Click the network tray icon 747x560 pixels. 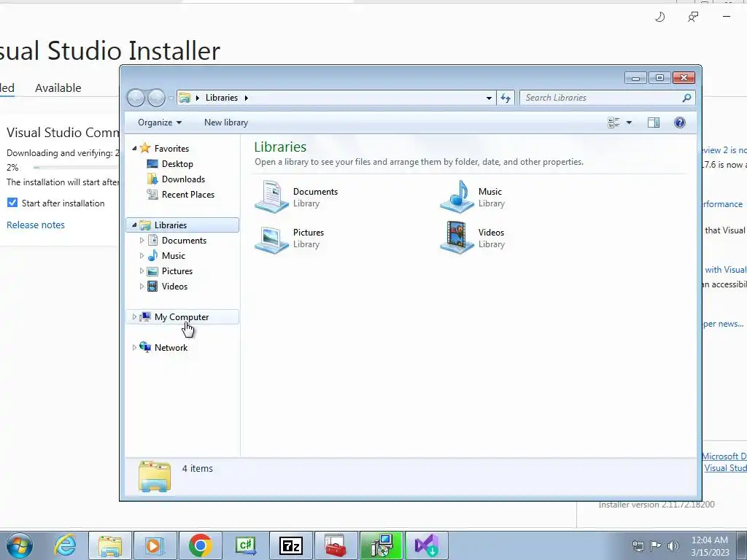click(x=638, y=545)
